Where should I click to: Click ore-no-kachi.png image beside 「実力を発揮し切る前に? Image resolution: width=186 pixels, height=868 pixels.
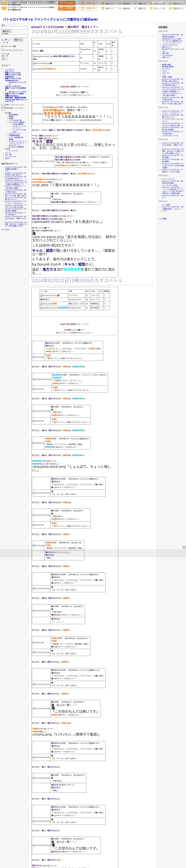(x=48, y=237)
